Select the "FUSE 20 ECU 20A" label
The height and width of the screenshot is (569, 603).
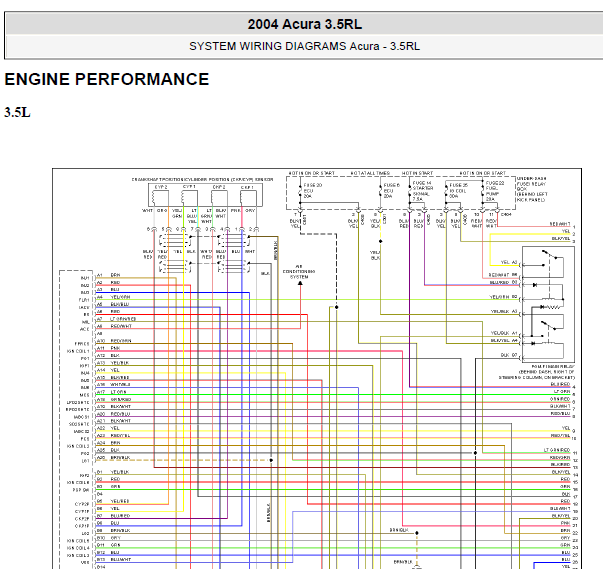click(x=313, y=191)
